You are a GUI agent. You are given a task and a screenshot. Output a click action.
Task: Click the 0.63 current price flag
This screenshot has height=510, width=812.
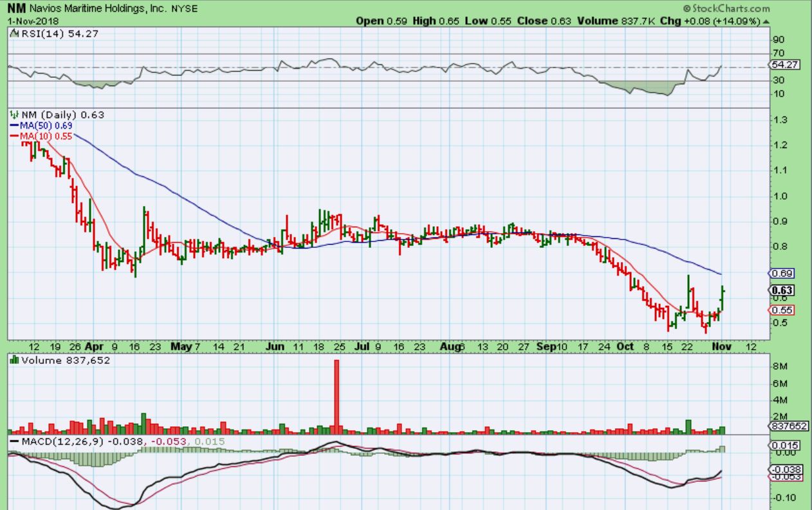coord(782,290)
